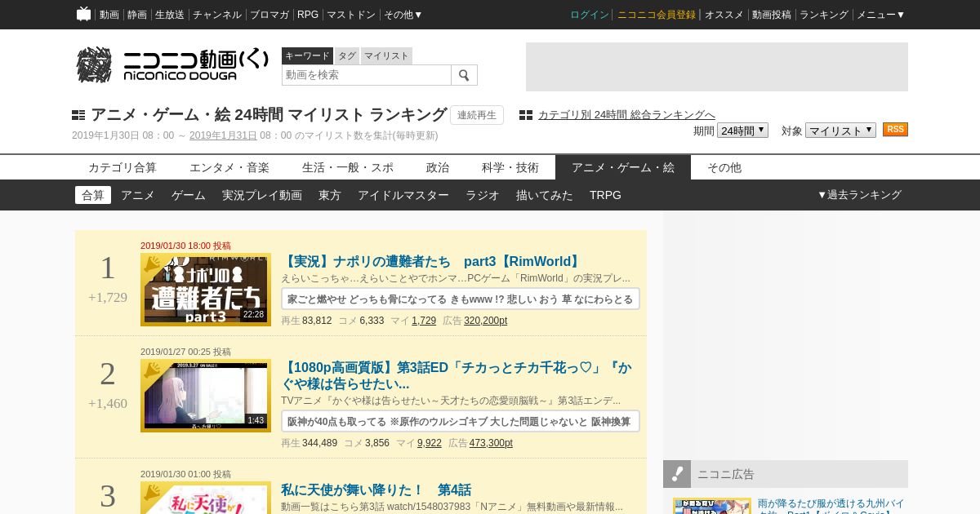
Task: Select the アニメ subcategory
Action: [138, 195]
